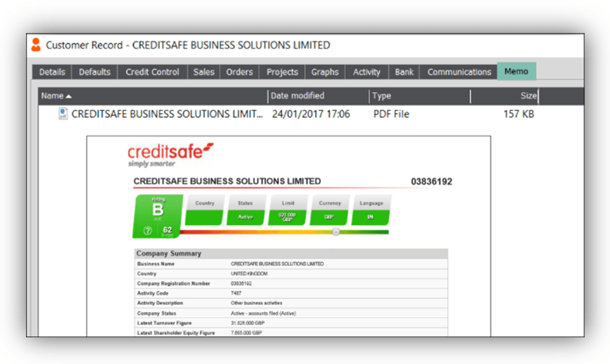Click the Activity Code value 7487
The image size is (610, 364).
tap(236, 293)
